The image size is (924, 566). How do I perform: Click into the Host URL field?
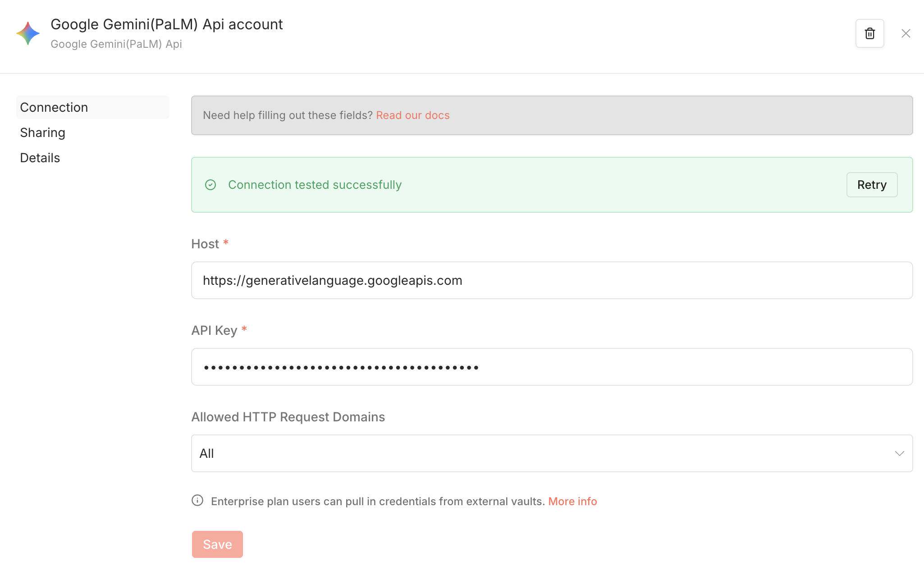(552, 280)
